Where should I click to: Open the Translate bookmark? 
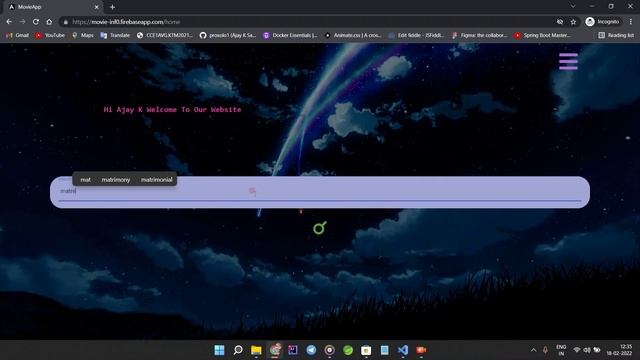115,36
